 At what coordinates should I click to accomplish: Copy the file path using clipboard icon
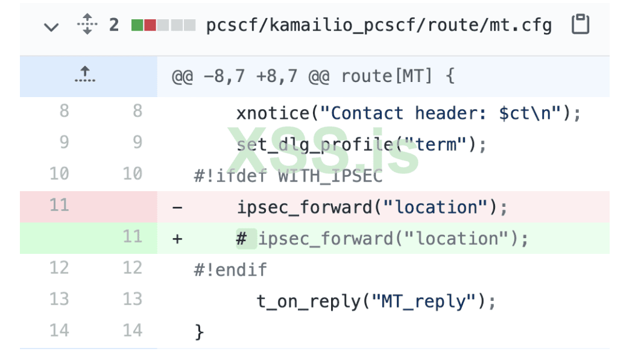(x=580, y=25)
